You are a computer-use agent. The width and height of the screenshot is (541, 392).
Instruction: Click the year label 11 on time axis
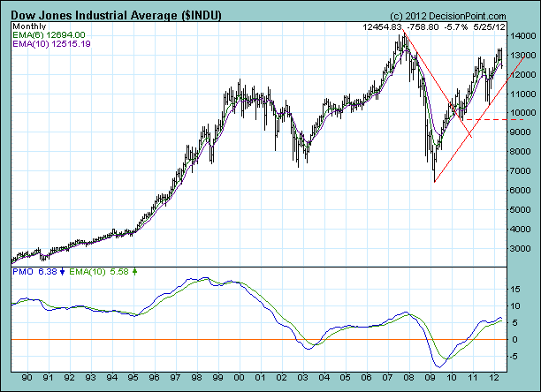[472, 378]
